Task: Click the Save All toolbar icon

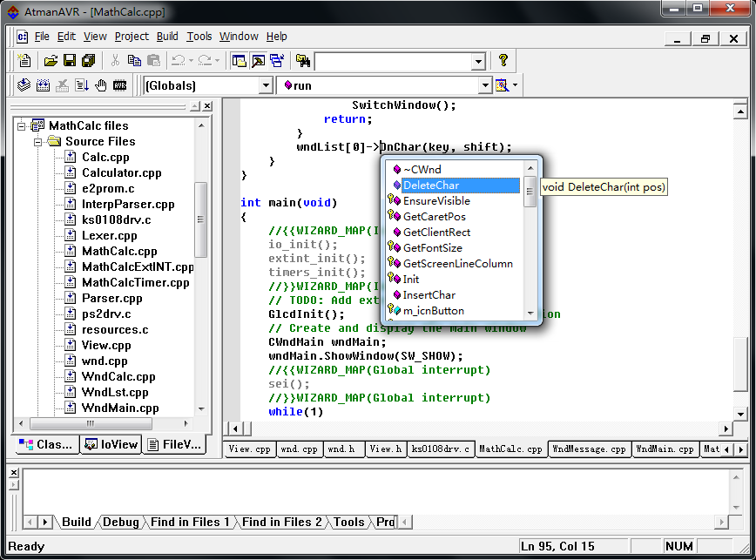Action: tap(88, 61)
